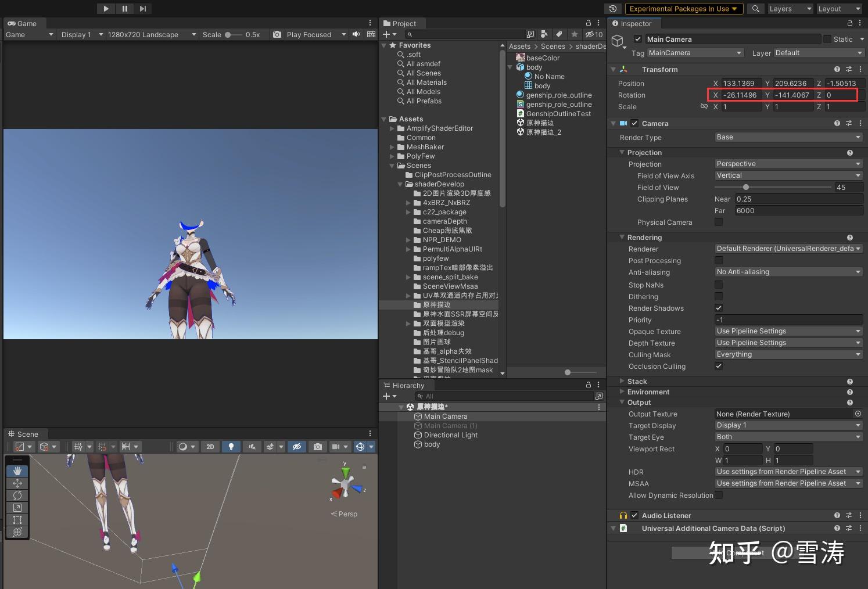
Task: Expand the Scenes folder in Project window
Action: point(393,166)
